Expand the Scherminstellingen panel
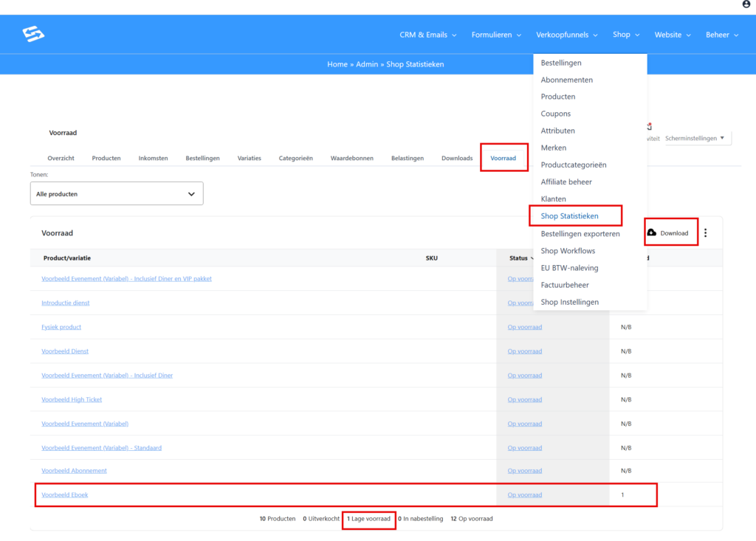The width and height of the screenshot is (756, 541). point(697,138)
